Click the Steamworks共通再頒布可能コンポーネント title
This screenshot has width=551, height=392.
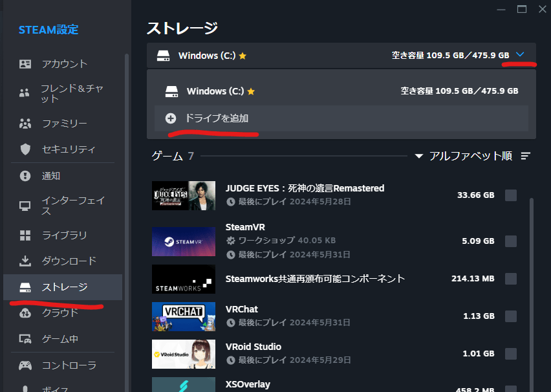click(315, 279)
